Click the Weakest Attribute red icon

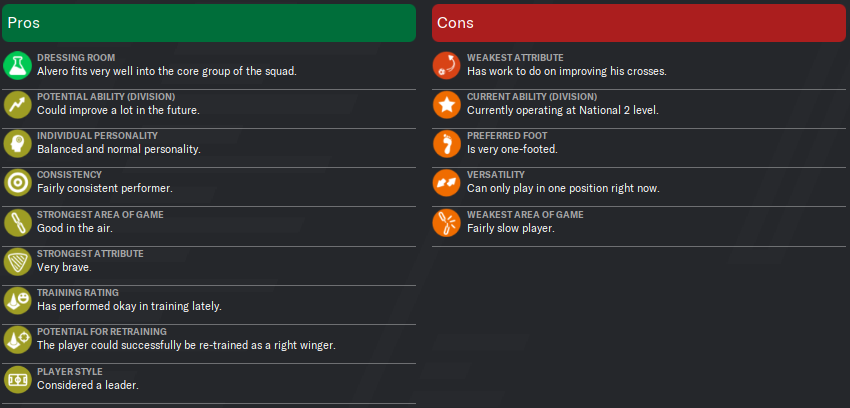[447, 65]
